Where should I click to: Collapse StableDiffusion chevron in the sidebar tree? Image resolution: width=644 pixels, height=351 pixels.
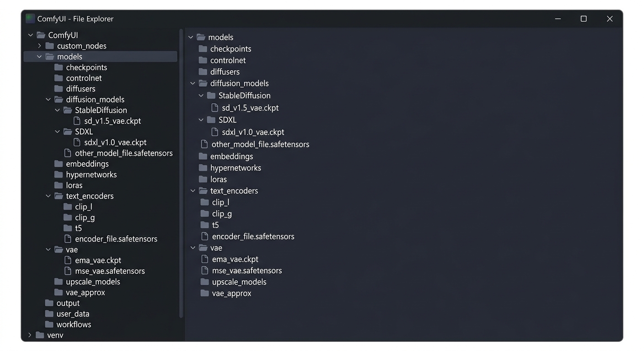(x=58, y=110)
